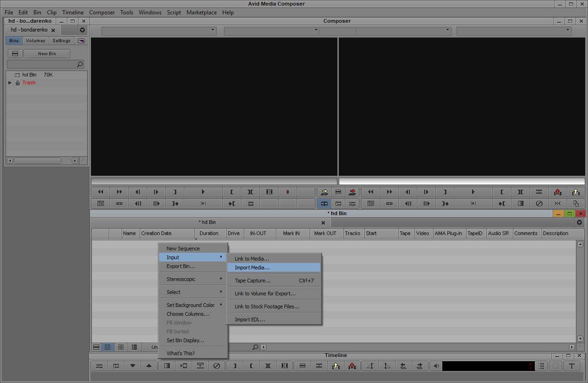This screenshot has width=588, height=383.
Task: Click the Creation Date column header
Action: (168, 233)
